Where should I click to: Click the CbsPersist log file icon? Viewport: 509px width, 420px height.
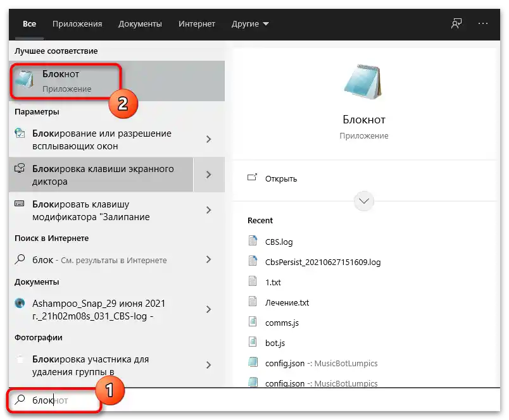point(253,261)
